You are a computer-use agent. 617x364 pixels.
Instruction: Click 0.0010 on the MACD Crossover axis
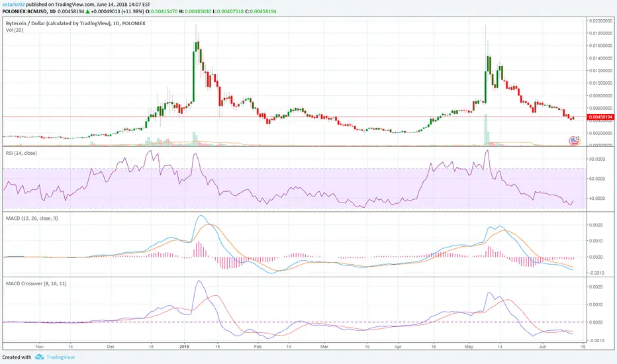coord(595,304)
